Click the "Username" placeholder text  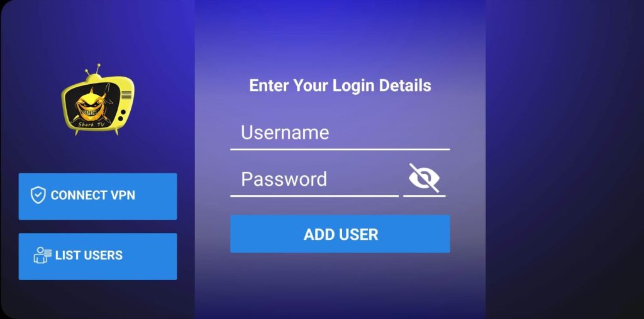(285, 132)
